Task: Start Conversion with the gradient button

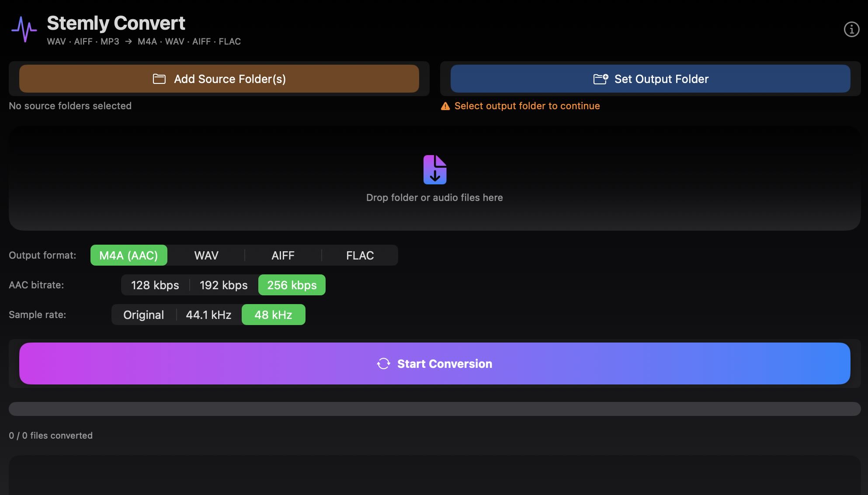Action: [435, 363]
